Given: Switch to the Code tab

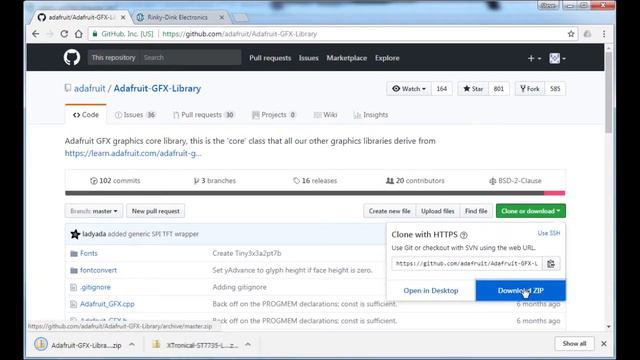Looking at the screenshot, I should pos(86,115).
